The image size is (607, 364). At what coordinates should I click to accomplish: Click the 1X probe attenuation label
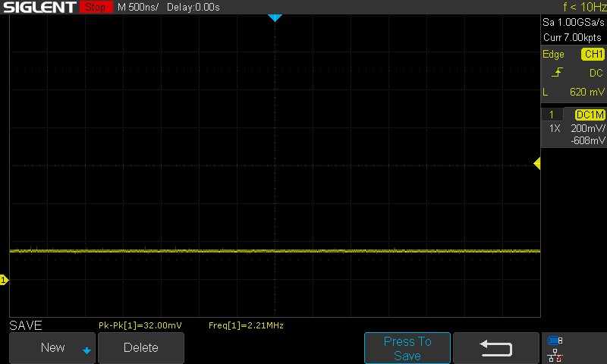point(555,128)
